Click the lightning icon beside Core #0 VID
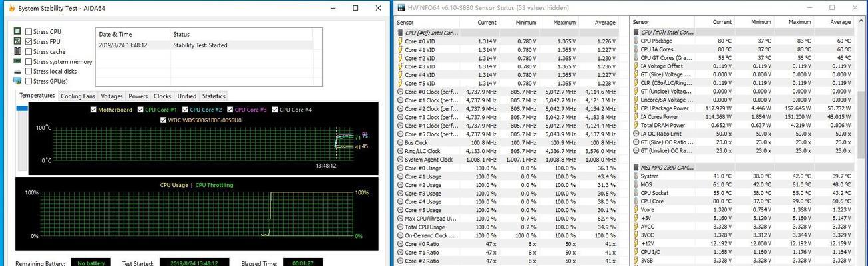The height and width of the screenshot is (266, 868). [x=400, y=41]
